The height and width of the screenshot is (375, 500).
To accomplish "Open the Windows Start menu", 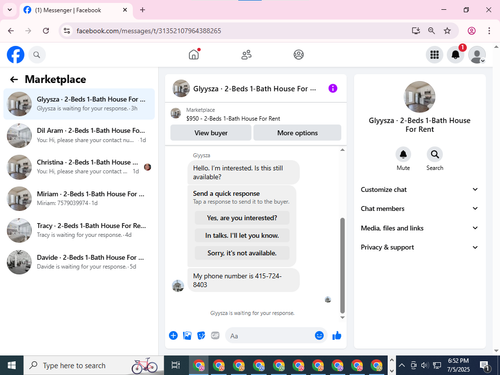I will click(11, 365).
